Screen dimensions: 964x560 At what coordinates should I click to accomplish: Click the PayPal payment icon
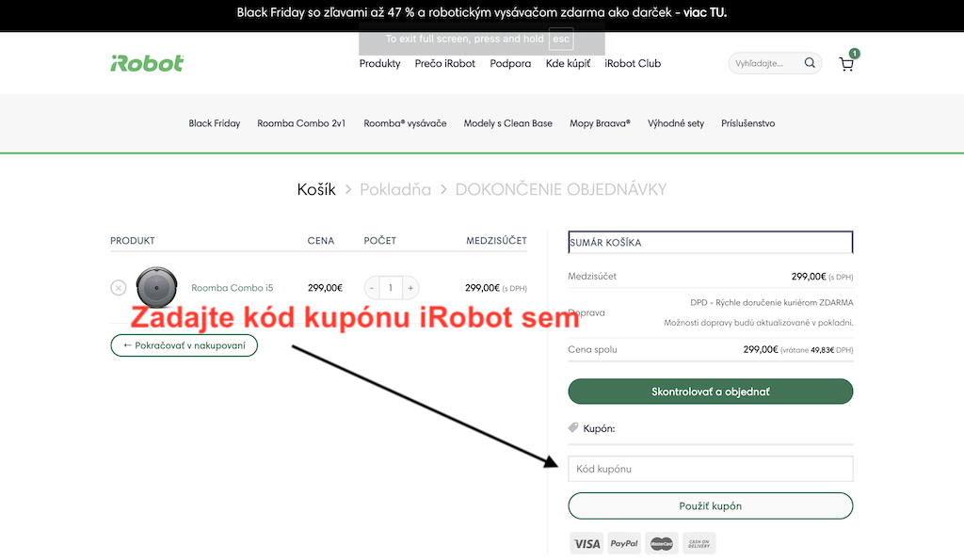[624, 543]
